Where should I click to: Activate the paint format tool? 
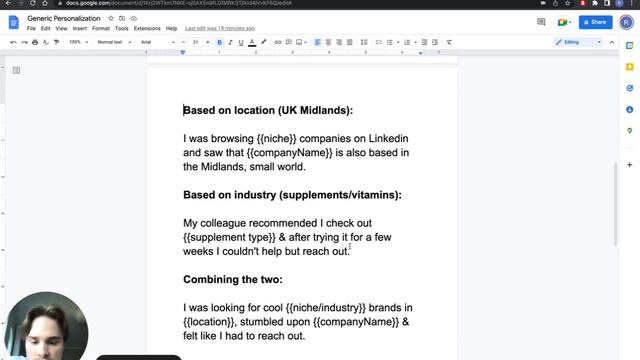[56, 42]
